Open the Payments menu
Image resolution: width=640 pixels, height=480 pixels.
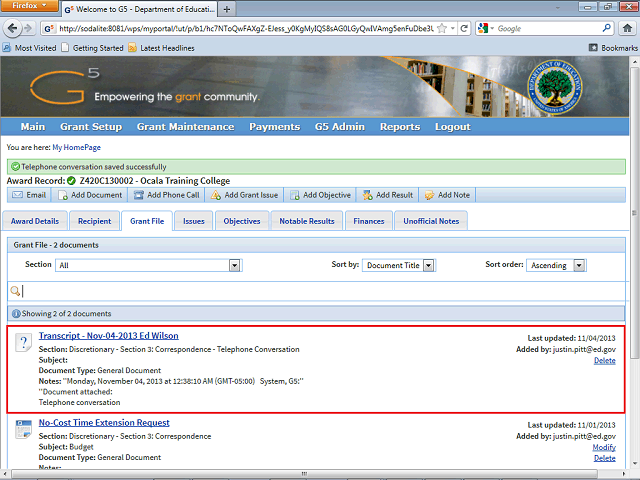275,127
